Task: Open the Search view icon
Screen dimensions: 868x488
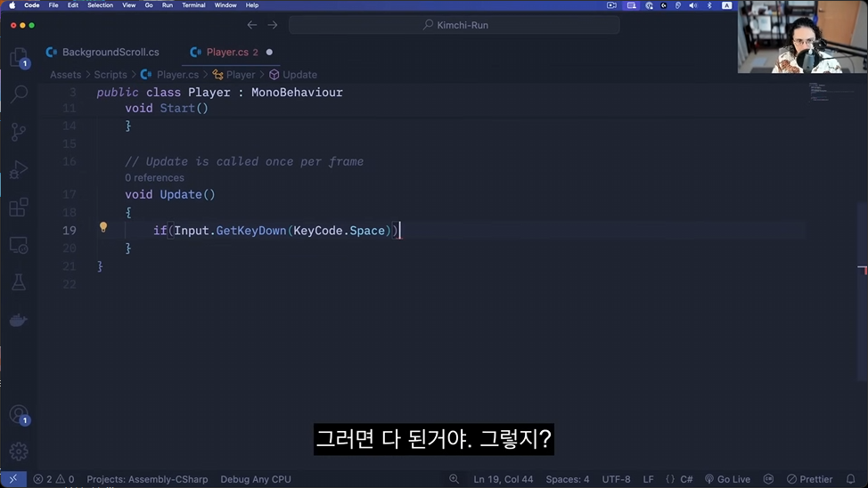Action: pyautogui.click(x=19, y=94)
